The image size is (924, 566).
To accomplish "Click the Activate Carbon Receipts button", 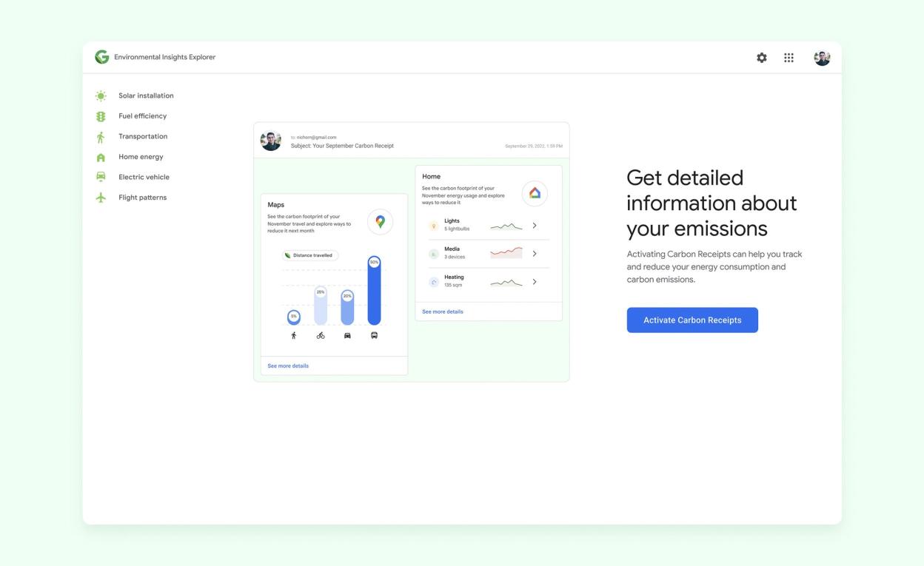I will (x=692, y=320).
